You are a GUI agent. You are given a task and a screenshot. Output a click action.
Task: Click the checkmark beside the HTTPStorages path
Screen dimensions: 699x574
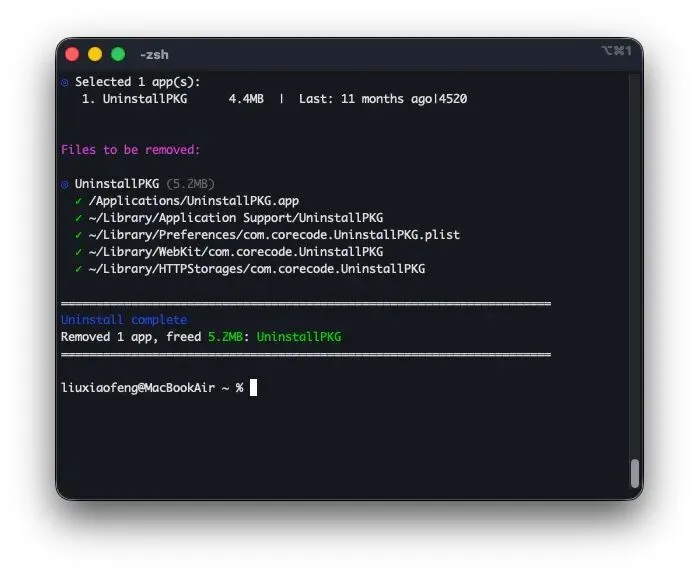(79, 269)
